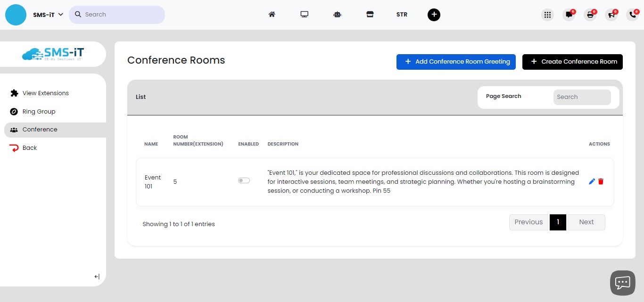Collapse the sidebar with the arrow at bottom

tap(97, 277)
